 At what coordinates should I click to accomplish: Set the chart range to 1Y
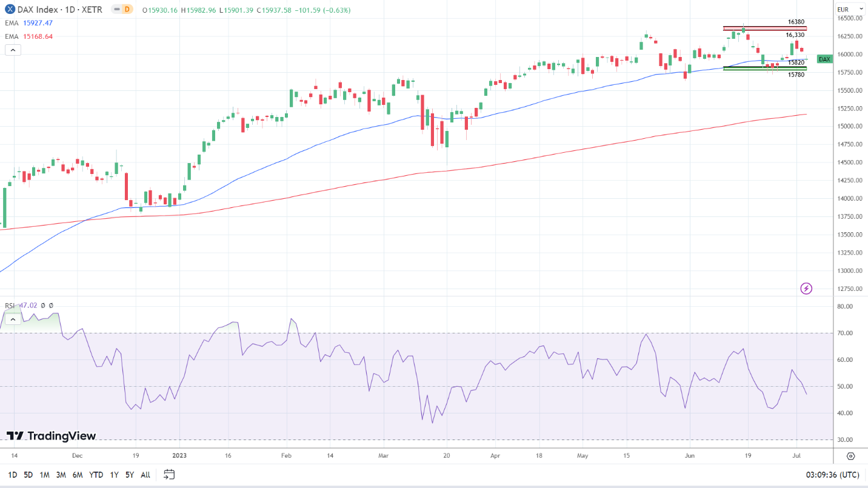[114, 475]
